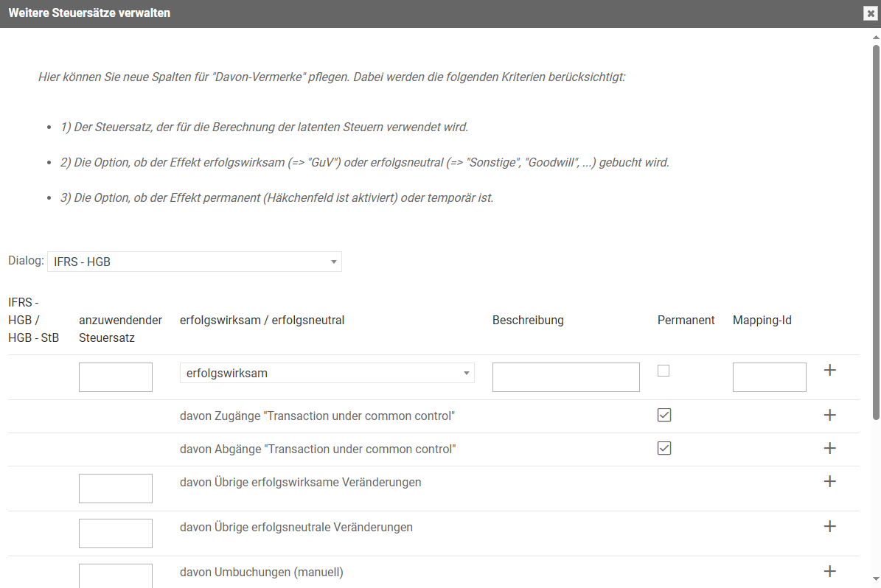Click the Beschreibung column header

point(528,320)
